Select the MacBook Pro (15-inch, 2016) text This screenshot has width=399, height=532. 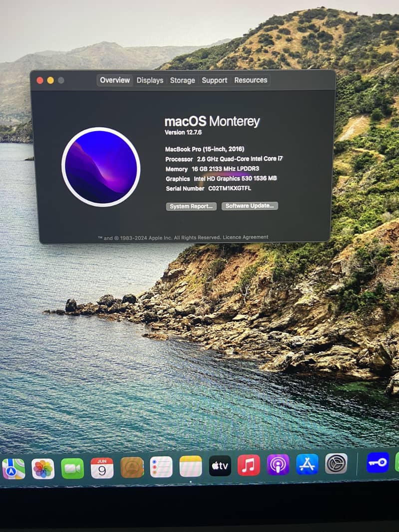click(204, 149)
